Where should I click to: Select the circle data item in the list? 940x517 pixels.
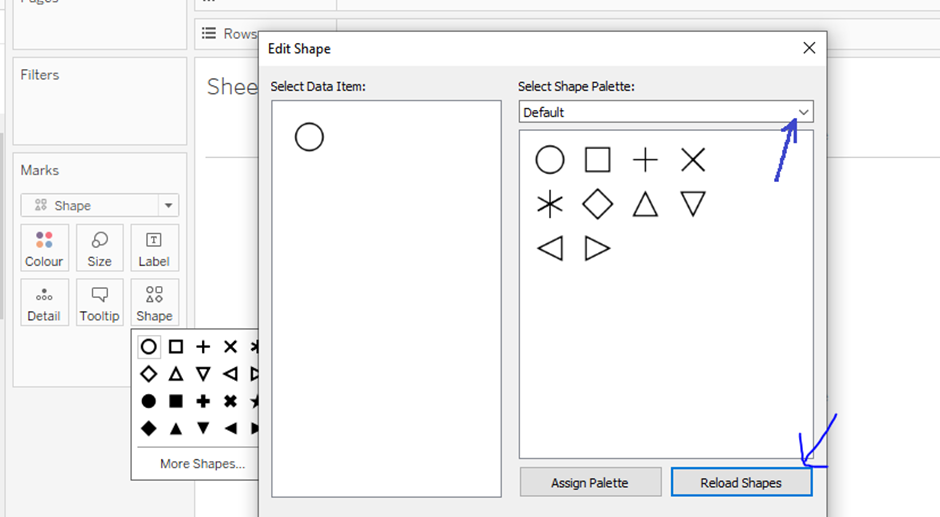coord(309,137)
